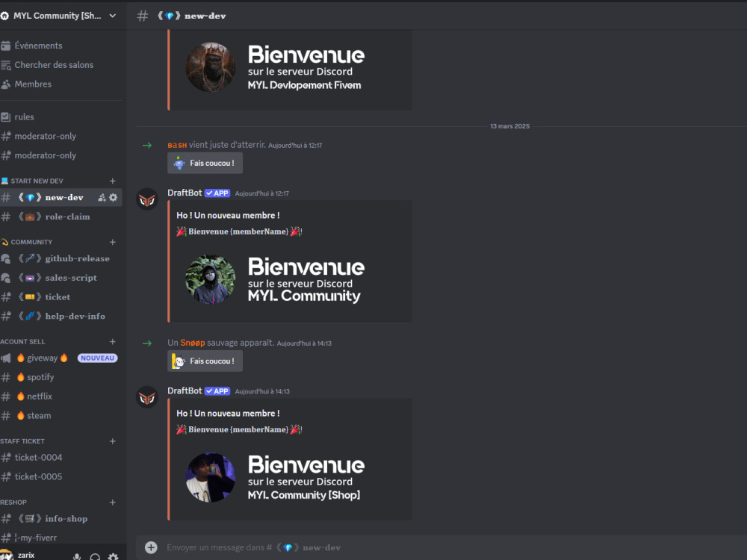Click the channel hash icon in header
This screenshot has height=560, width=747.
coord(143,16)
